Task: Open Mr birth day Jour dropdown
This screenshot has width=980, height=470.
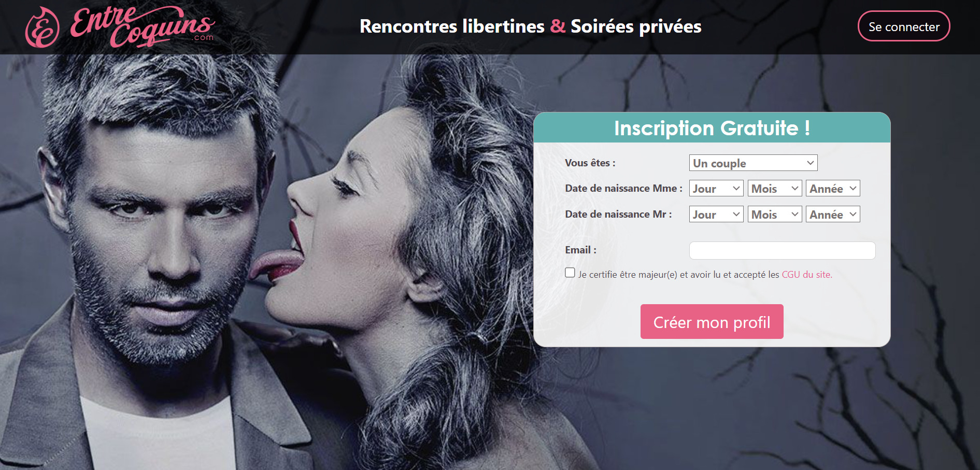Action: point(716,214)
